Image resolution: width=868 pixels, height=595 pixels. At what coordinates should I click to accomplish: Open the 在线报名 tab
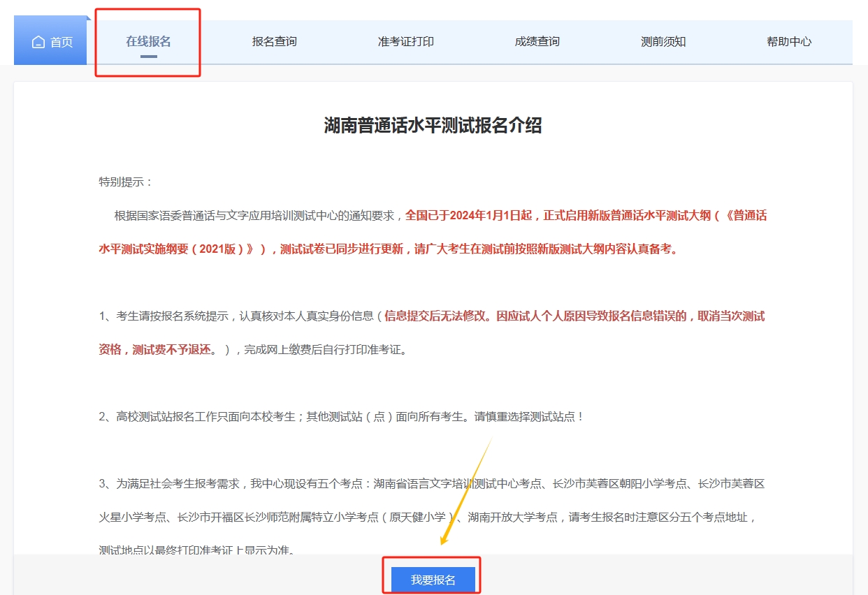pyautogui.click(x=148, y=41)
